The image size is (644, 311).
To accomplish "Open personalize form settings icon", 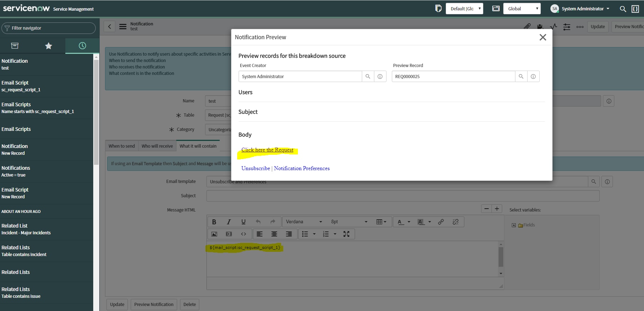I will [566, 27].
